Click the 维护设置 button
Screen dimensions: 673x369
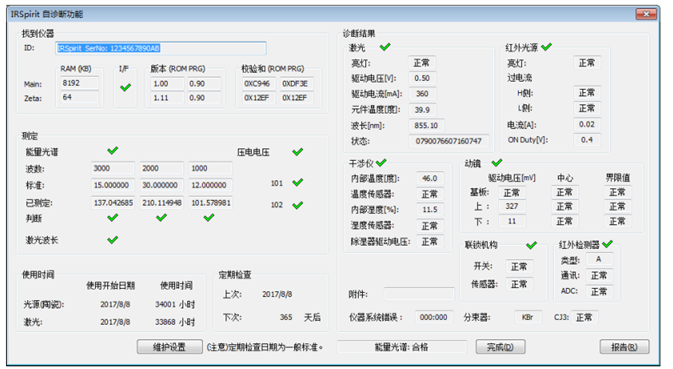click(170, 347)
